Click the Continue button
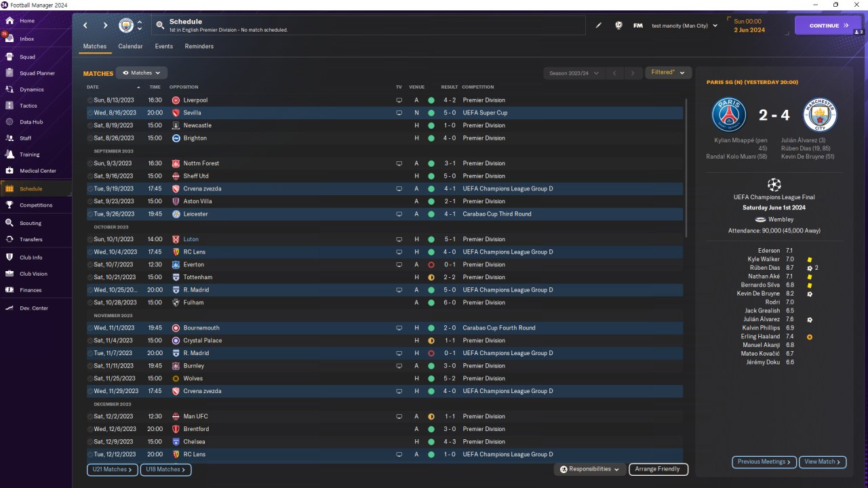868x488 pixels. pyautogui.click(x=828, y=26)
